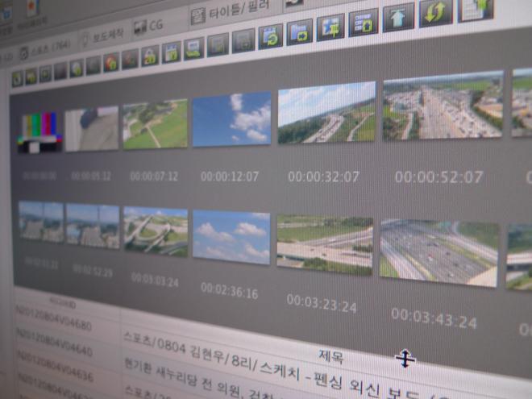Click the first small icon above the color bars thumbnail
This screenshot has width=532, height=399.
[x=17, y=77]
